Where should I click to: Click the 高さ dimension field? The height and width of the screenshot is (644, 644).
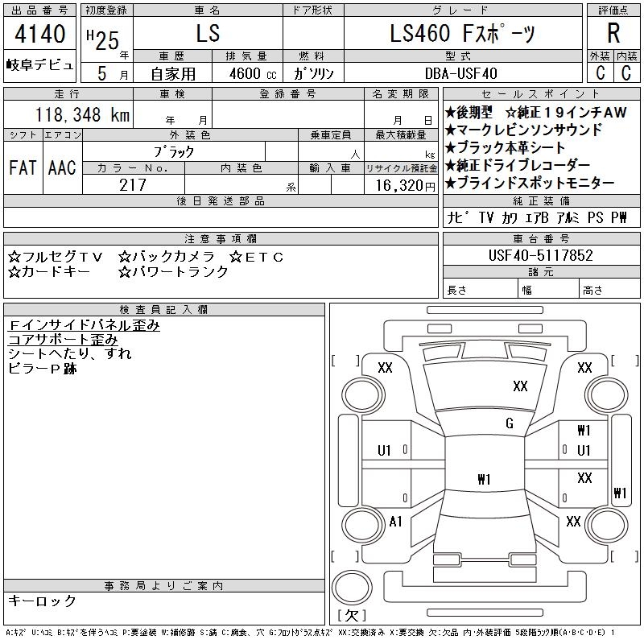[x=609, y=290]
